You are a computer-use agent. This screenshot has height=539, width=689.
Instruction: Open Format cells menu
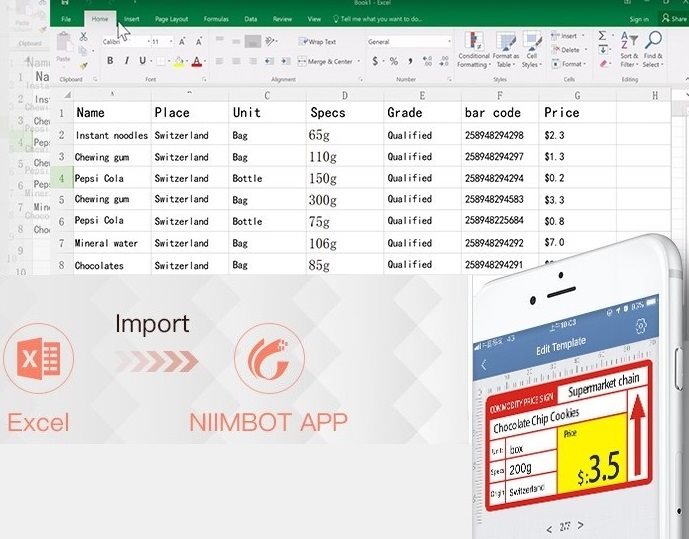tap(569, 64)
